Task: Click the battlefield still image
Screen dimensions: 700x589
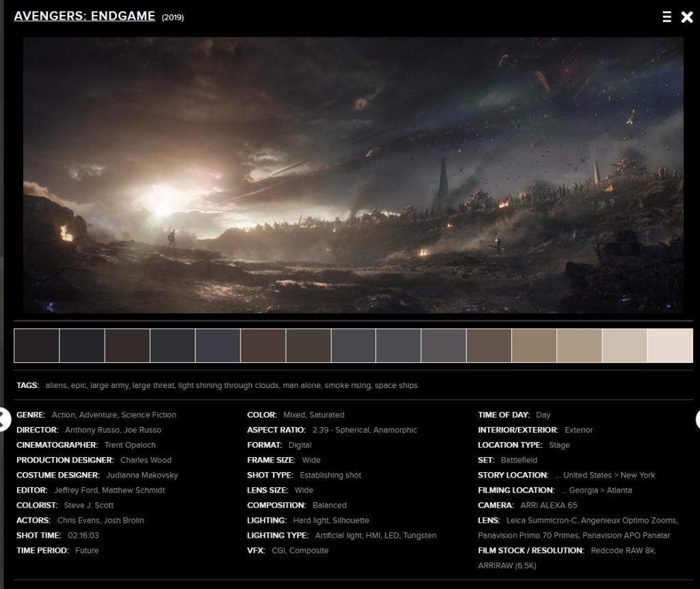Action: (353, 175)
